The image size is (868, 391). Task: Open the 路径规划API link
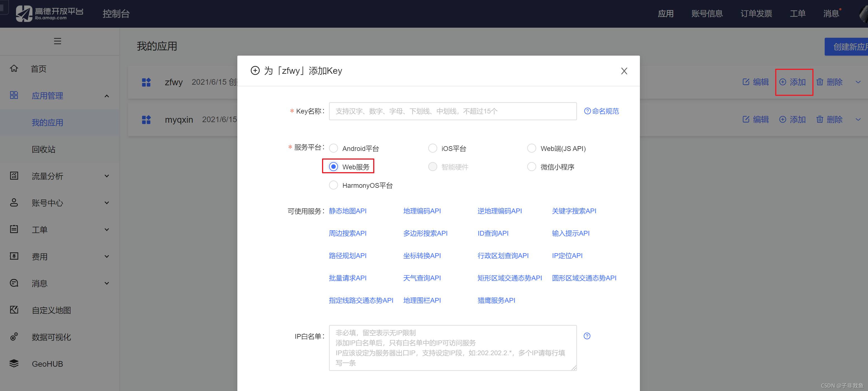pos(347,256)
